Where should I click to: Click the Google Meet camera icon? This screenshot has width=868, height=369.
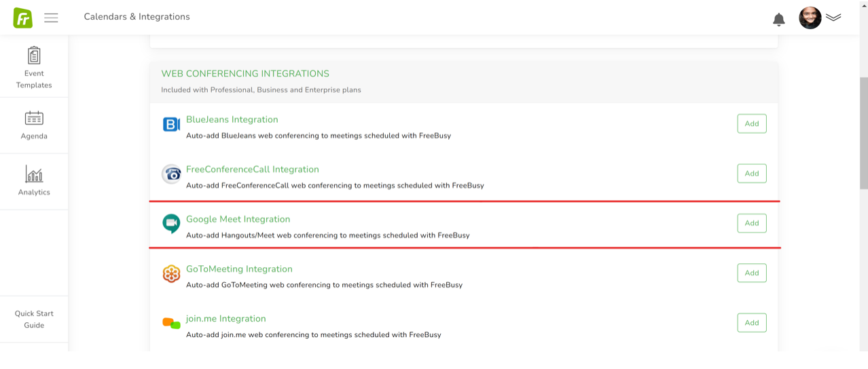point(171,223)
